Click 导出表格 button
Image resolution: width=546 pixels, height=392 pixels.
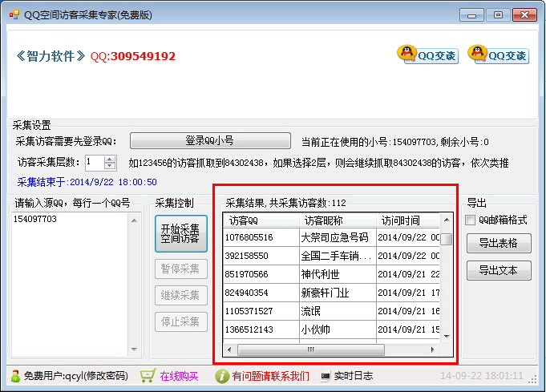[499, 243]
